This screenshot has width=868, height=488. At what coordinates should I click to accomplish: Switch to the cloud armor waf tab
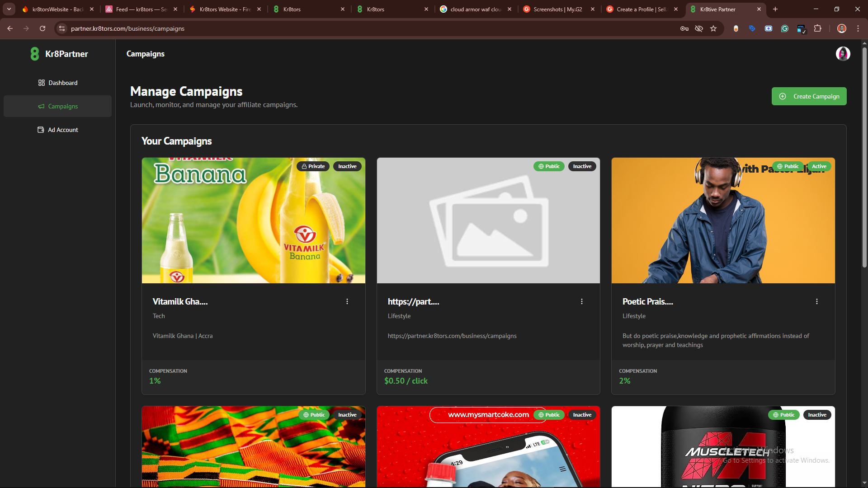point(475,9)
